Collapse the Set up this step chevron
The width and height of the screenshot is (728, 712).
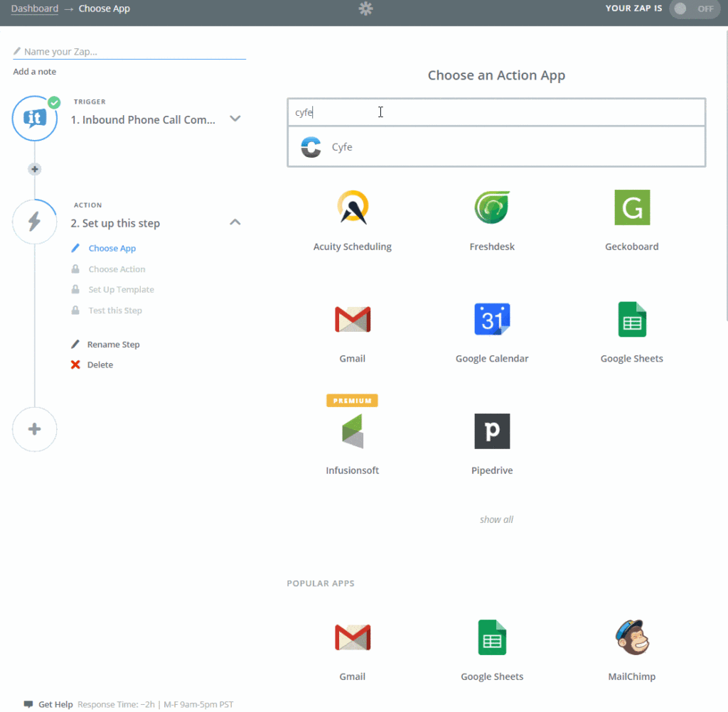235,222
